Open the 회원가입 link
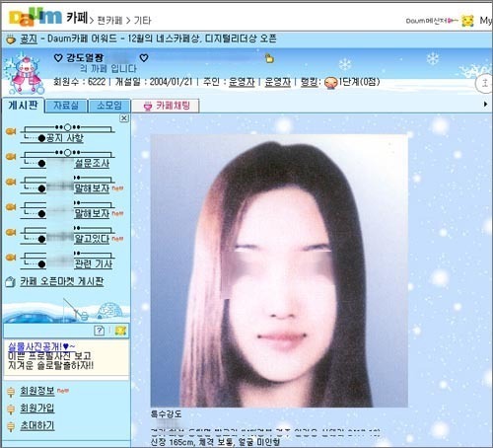 37,409
